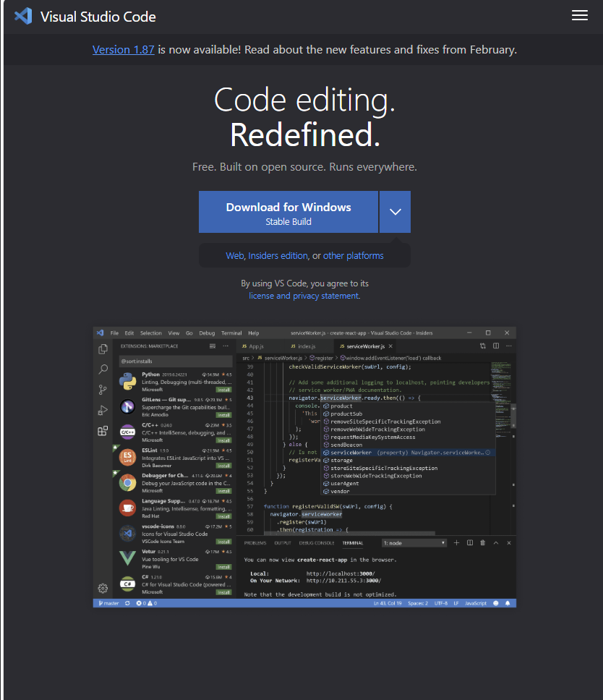Open the 1: node terminal dropdown
This screenshot has height=700, width=603.
414,543
